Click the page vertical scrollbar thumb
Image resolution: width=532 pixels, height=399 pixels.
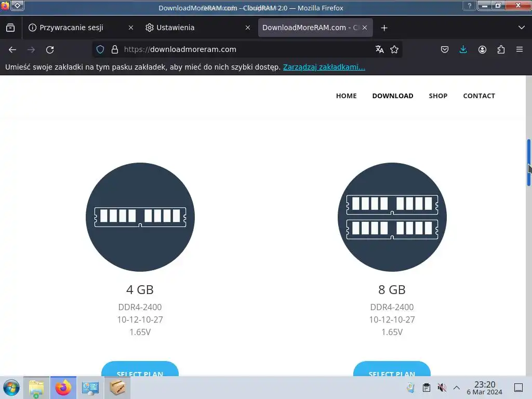(x=528, y=163)
